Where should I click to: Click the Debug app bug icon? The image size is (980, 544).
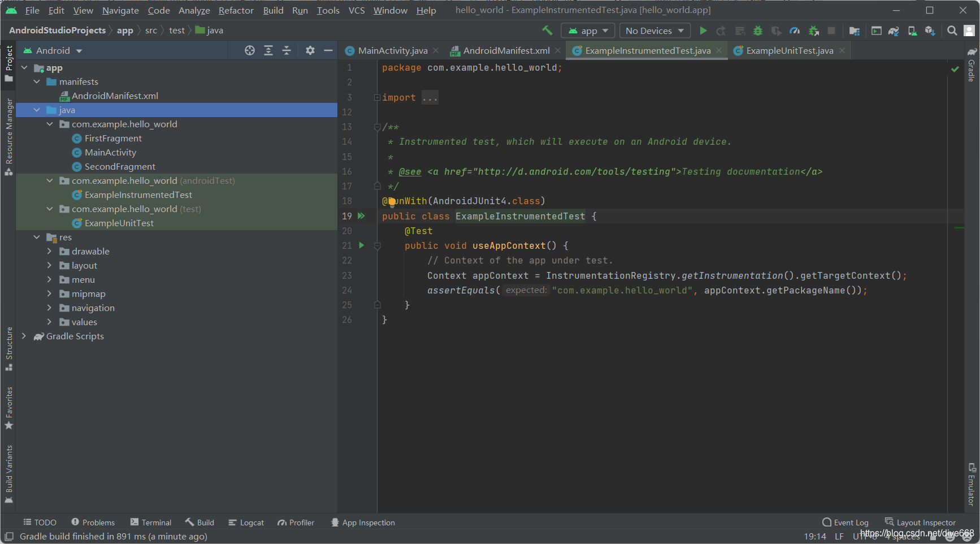click(758, 31)
